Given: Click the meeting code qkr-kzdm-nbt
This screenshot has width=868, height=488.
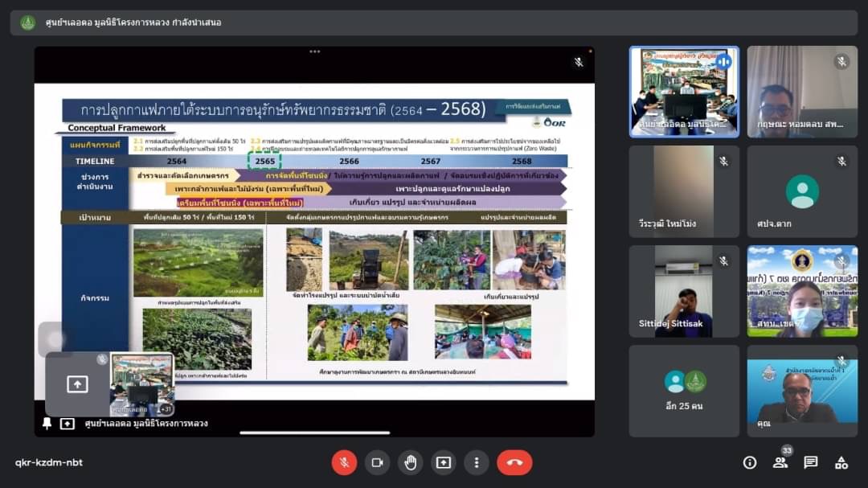Looking at the screenshot, I should coord(49,462).
